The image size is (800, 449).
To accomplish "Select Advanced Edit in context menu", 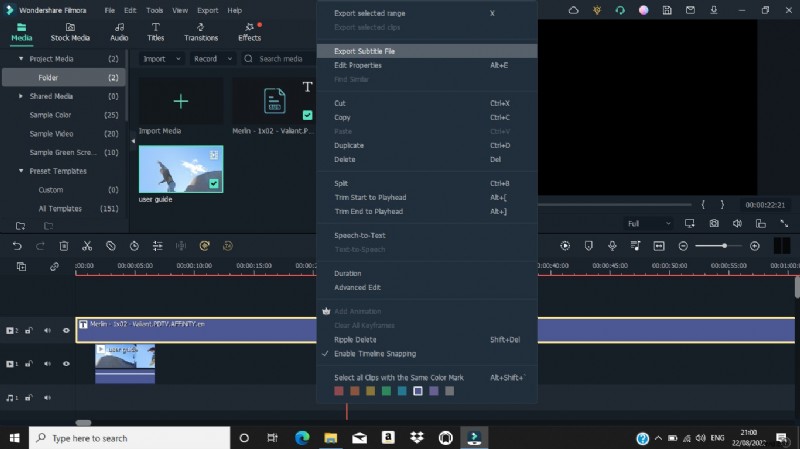I will [357, 288].
